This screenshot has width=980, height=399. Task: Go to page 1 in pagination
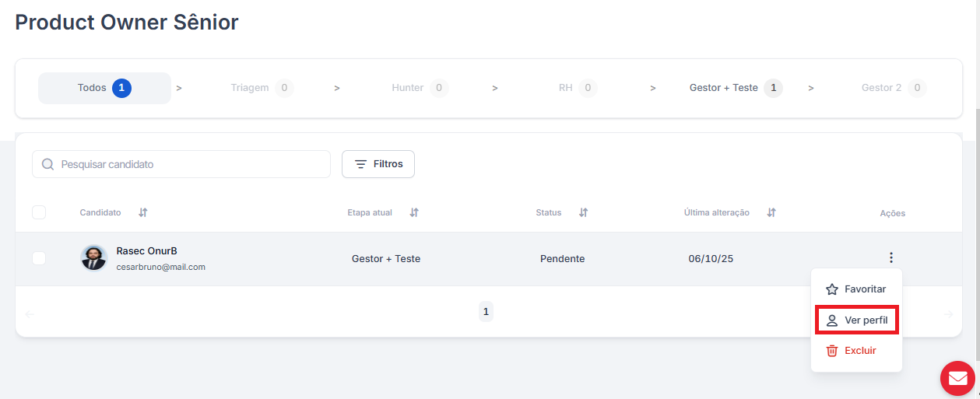click(486, 312)
